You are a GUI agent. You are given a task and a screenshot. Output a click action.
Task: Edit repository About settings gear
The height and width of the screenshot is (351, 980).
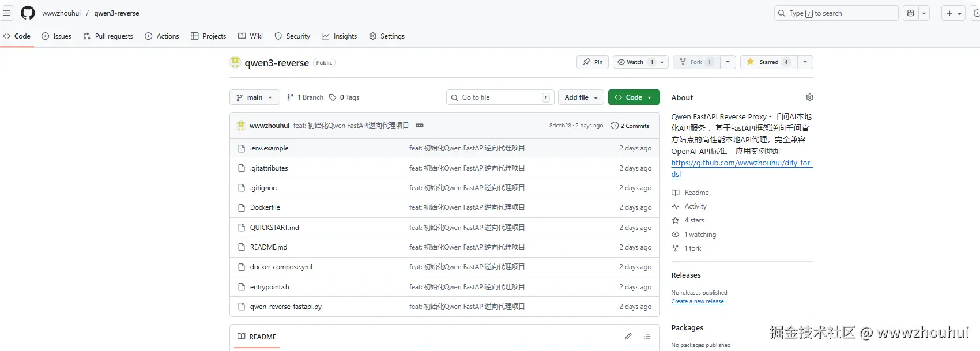(x=809, y=97)
